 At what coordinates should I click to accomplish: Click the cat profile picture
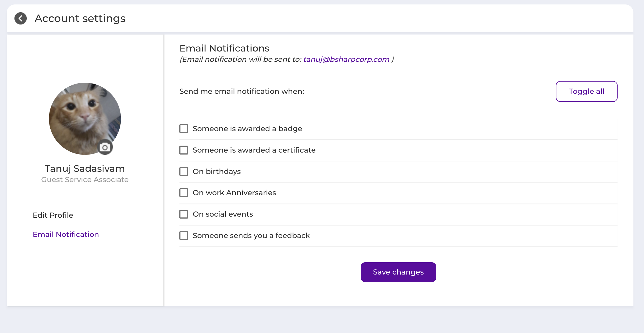85,119
